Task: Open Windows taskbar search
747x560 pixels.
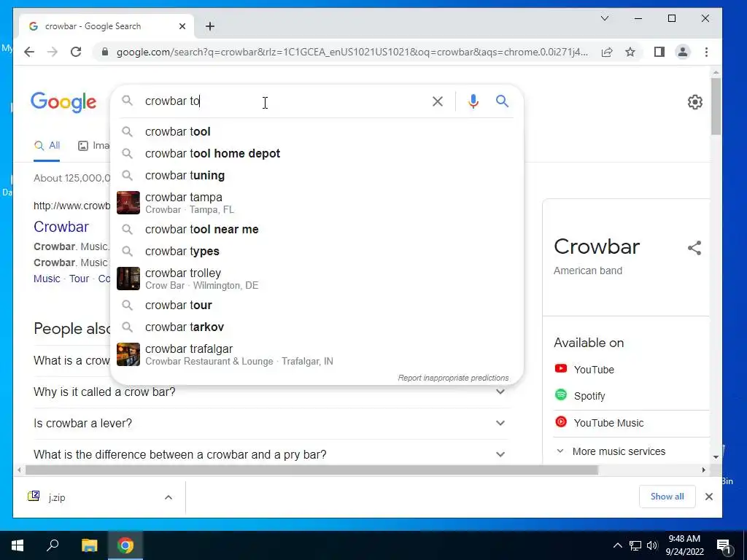Action: (53, 545)
